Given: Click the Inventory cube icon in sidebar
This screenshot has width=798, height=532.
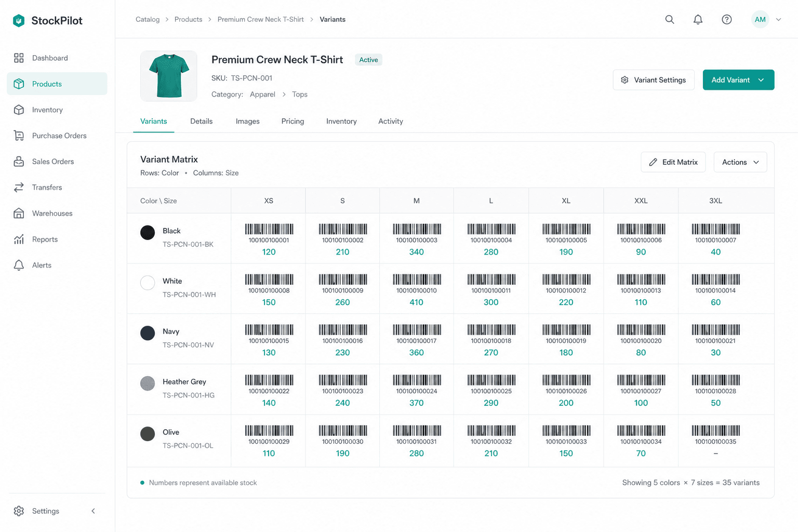Looking at the screenshot, I should [19, 110].
